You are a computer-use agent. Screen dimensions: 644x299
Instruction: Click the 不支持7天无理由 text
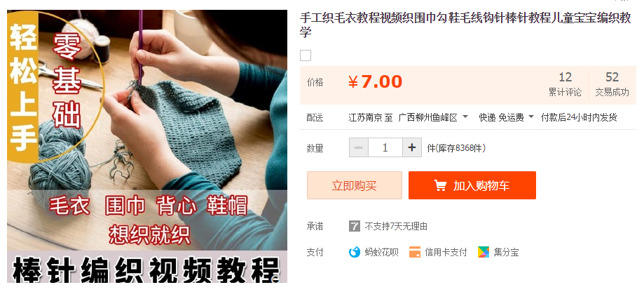coord(396,226)
